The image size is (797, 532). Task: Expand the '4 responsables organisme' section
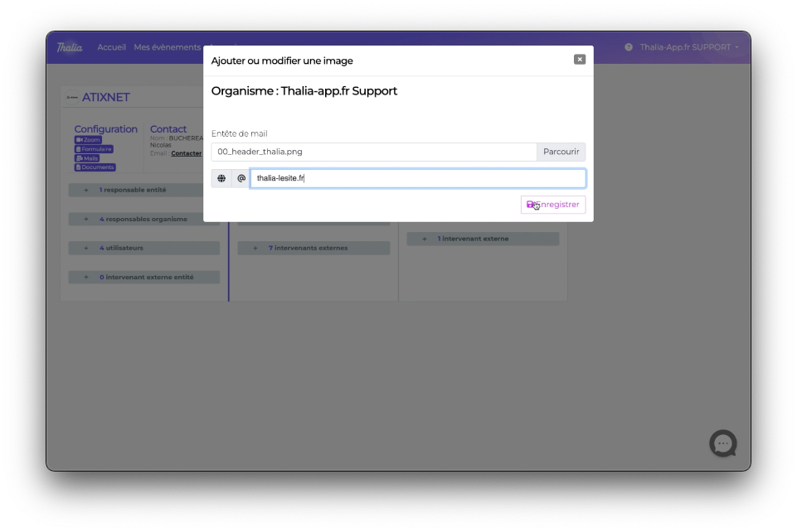click(x=143, y=220)
